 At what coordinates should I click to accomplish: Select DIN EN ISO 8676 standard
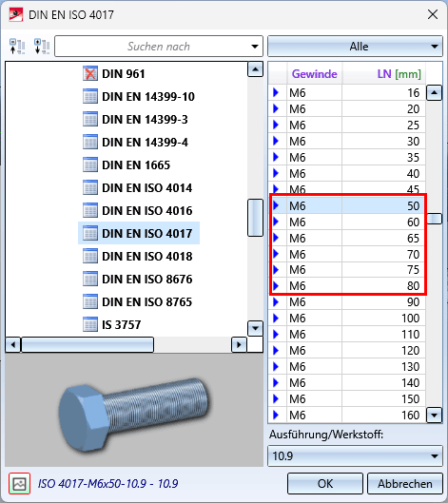point(147,279)
